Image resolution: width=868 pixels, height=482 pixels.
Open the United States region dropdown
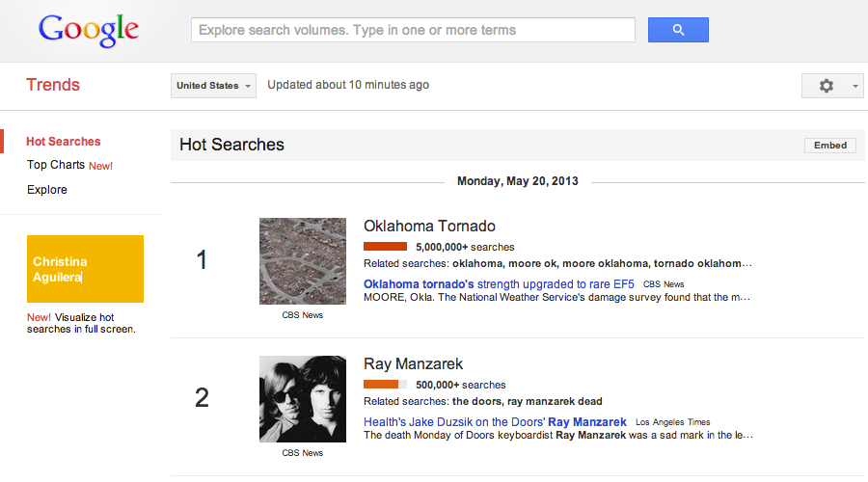coord(213,86)
